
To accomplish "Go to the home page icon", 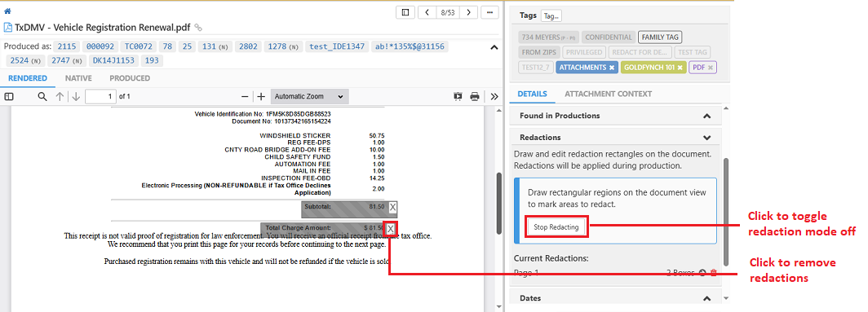I will pyautogui.click(x=7, y=11).
